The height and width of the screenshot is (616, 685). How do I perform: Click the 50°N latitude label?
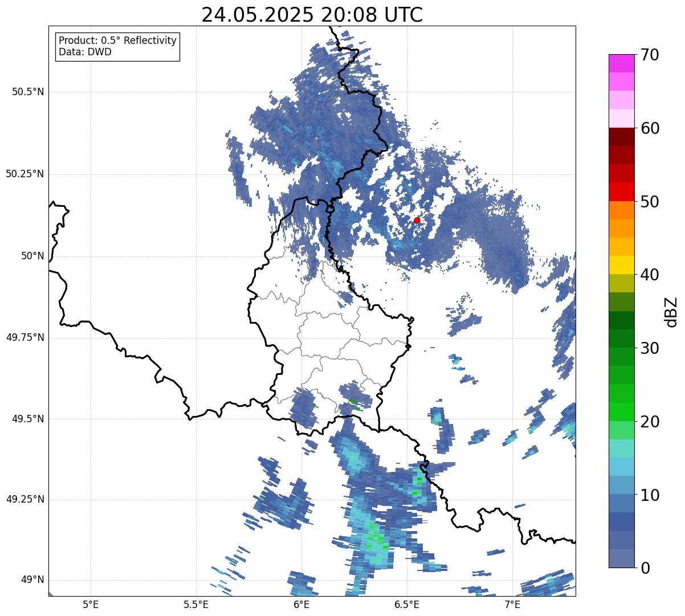point(32,256)
